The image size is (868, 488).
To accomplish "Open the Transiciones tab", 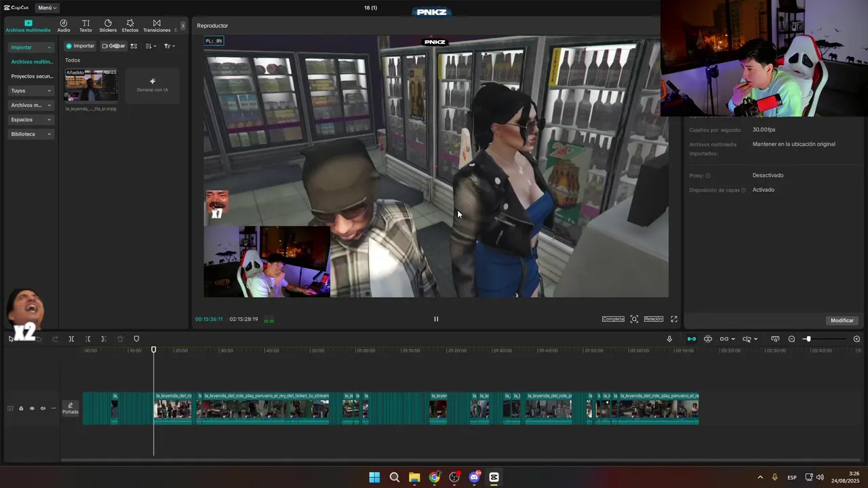I will 157,26.
